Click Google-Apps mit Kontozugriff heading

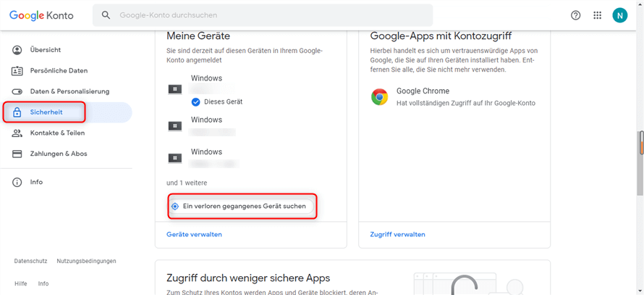441,36
